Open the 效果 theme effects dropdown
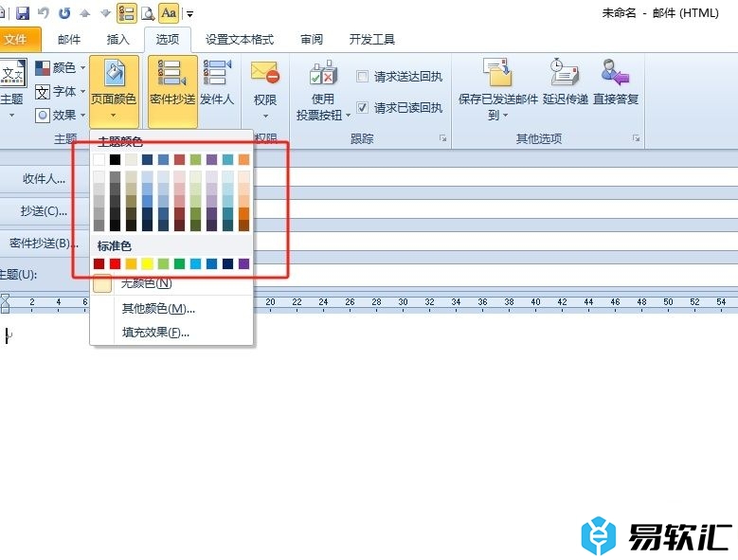The height and width of the screenshot is (560, 738). pyautogui.click(x=61, y=115)
